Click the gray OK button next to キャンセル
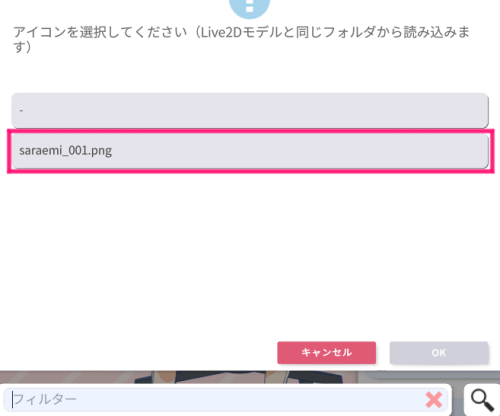This screenshot has height=416, width=500. (439, 353)
